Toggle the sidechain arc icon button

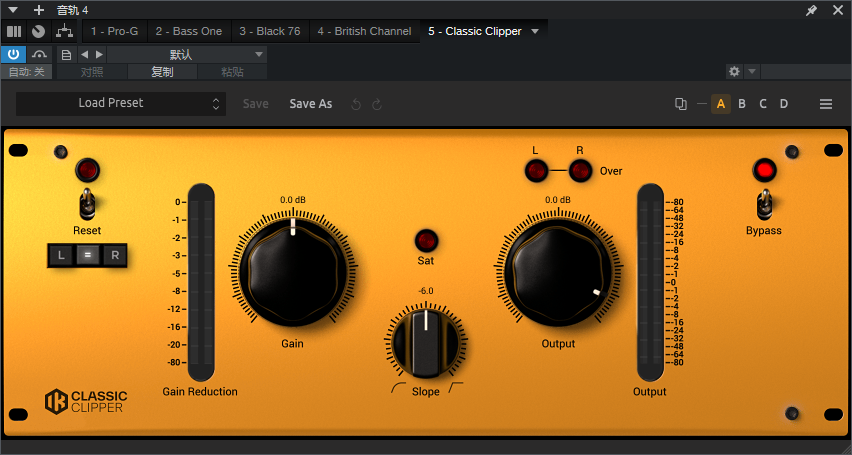coord(39,54)
